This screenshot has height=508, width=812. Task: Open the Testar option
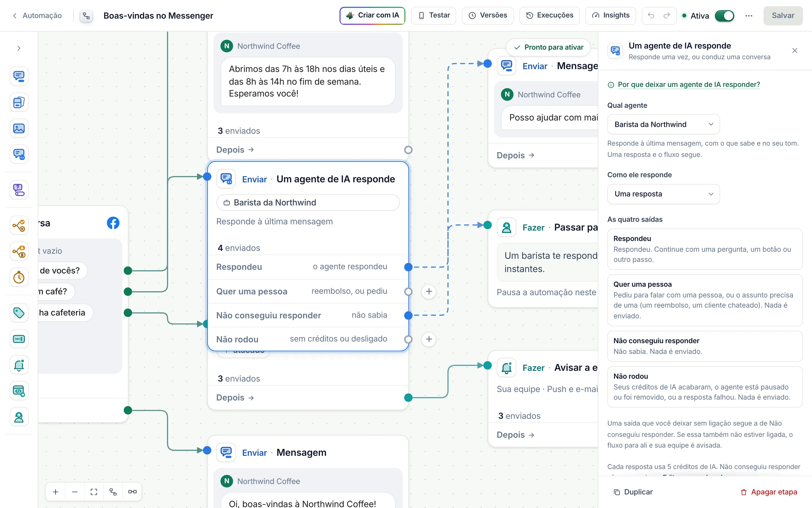point(434,16)
